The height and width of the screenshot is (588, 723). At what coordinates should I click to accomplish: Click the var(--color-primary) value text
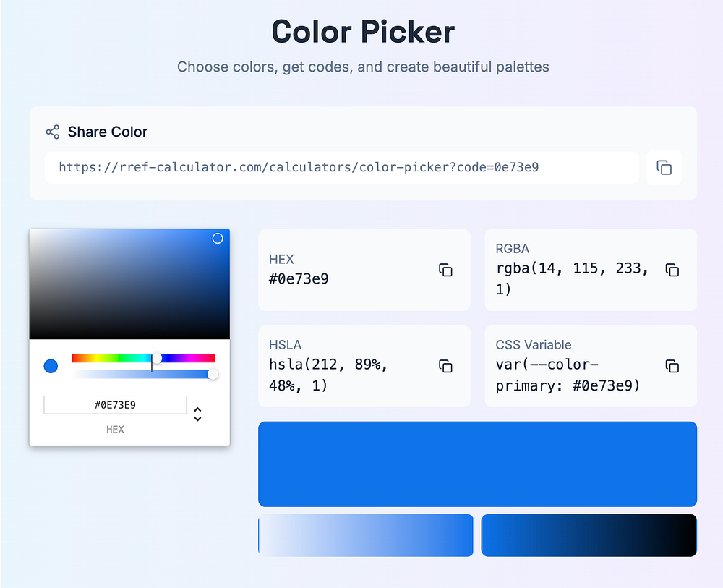(x=568, y=375)
